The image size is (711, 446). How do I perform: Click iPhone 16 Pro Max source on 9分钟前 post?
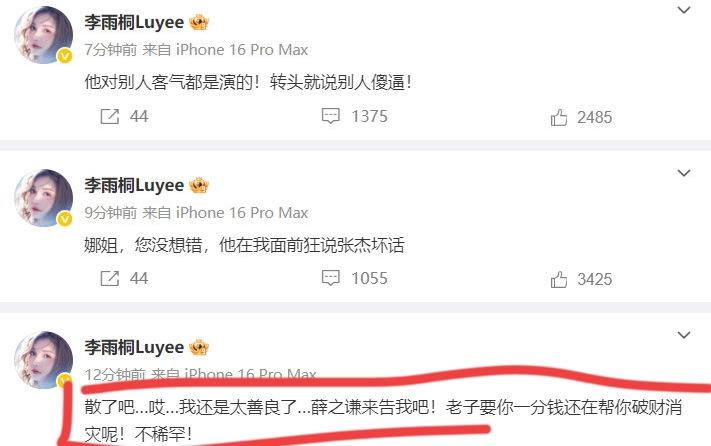pos(242,213)
